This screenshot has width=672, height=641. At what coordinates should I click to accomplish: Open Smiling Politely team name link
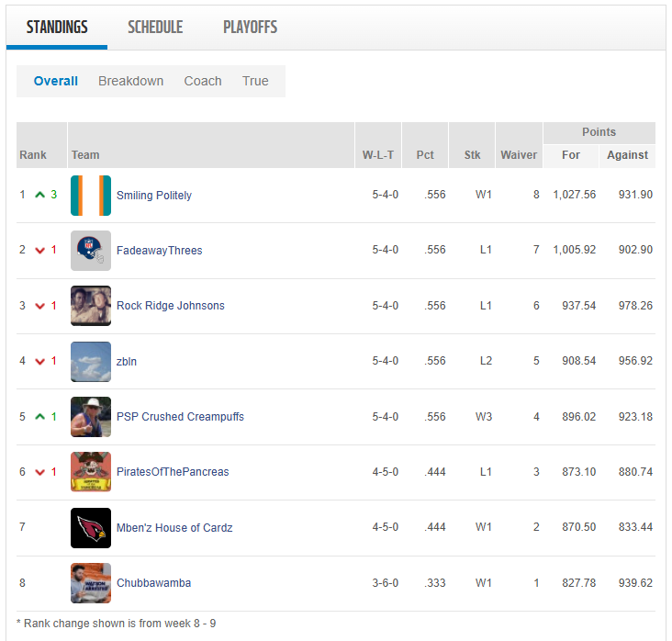pos(154,196)
